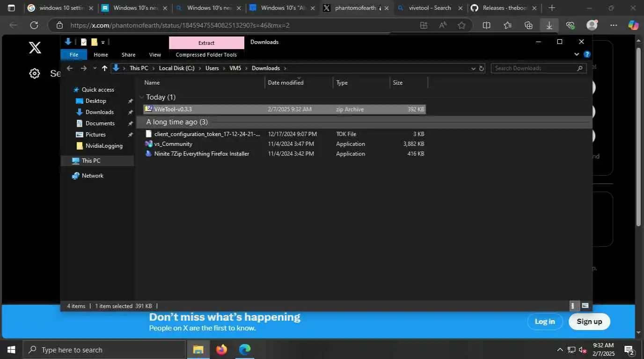Select the ViVeTool-v0.3.3 zip file
Screen dimensions: 644x359
coord(285,109)
